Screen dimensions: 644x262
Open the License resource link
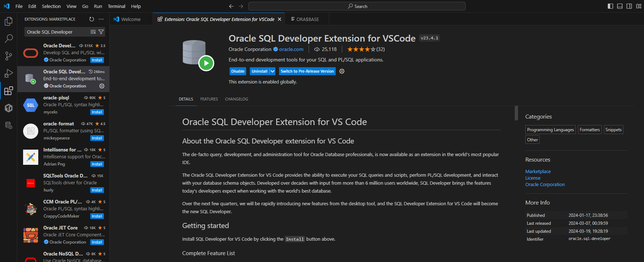pos(533,178)
